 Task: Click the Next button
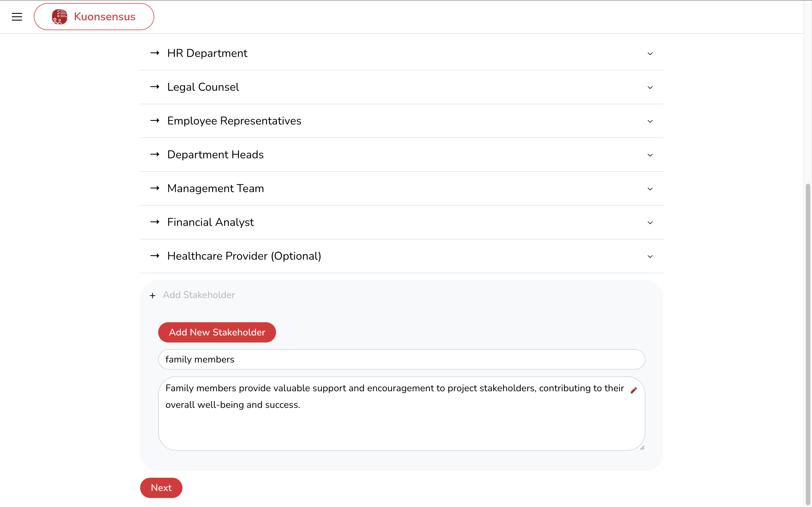click(161, 488)
